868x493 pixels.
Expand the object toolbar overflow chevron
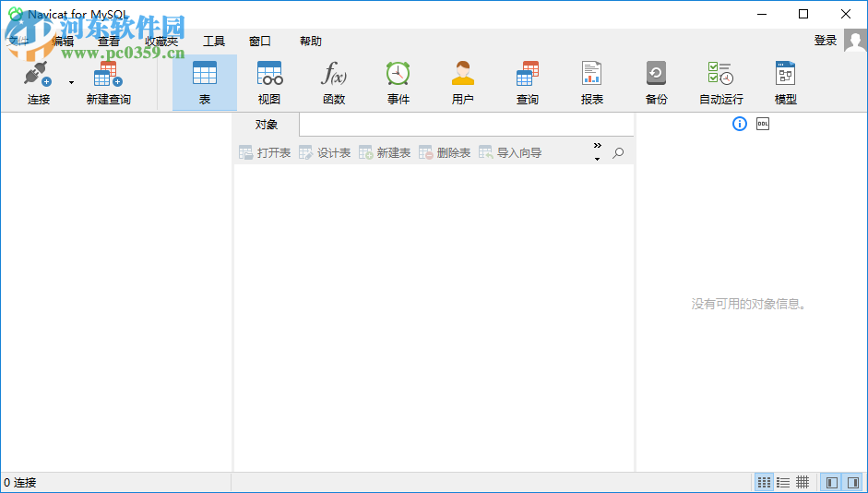click(x=598, y=146)
